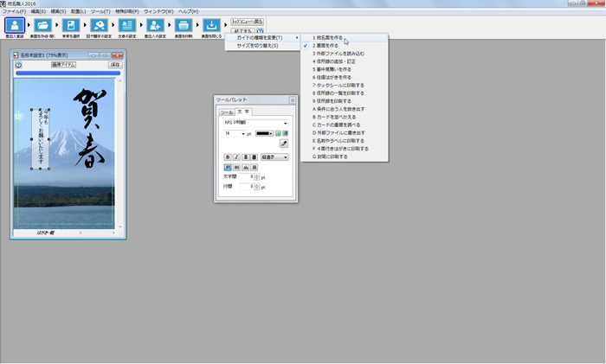Open the black text color swatch
The width and height of the screenshot is (606, 364).
(265, 133)
